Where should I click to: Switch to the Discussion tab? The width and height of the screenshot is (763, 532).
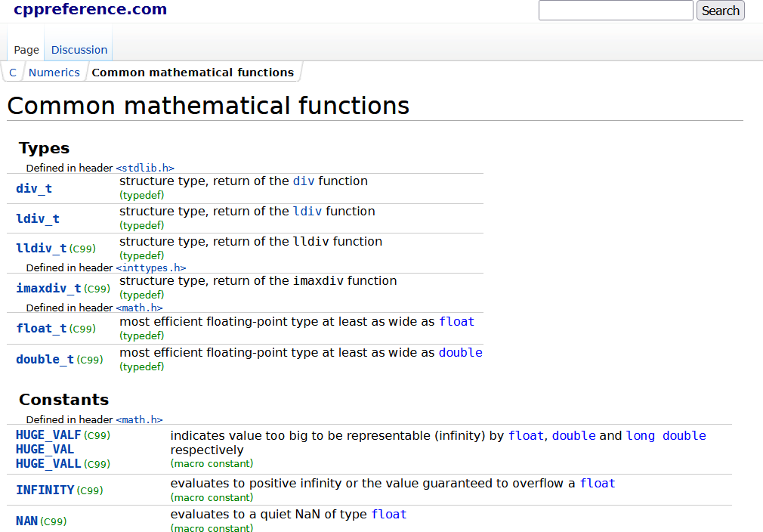[x=79, y=50]
